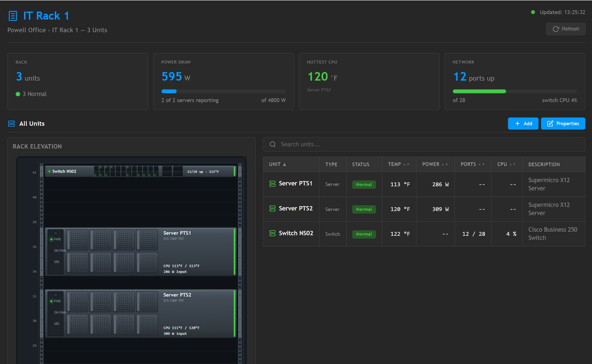Image resolution: width=592 pixels, height=364 pixels.
Task: Click the green status dot beside Updated time
Action: pos(533,12)
